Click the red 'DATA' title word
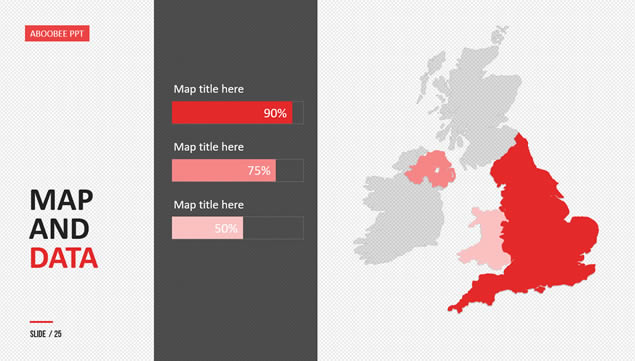The image size is (635, 361). [x=64, y=258]
